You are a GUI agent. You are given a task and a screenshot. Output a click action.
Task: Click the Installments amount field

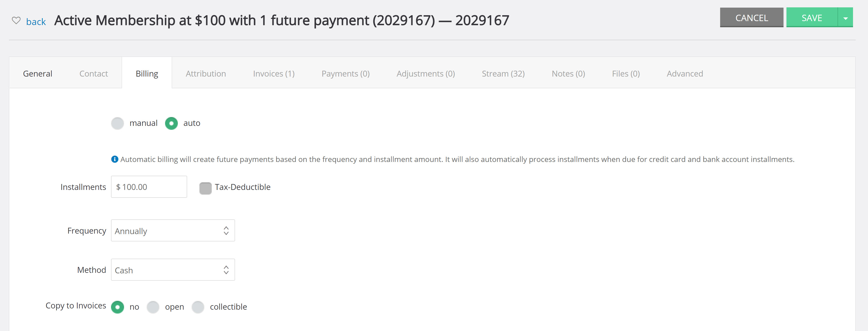(x=149, y=187)
